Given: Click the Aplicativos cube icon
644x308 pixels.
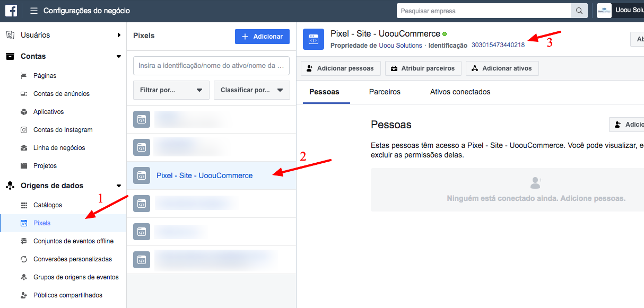Looking at the screenshot, I should (23, 112).
